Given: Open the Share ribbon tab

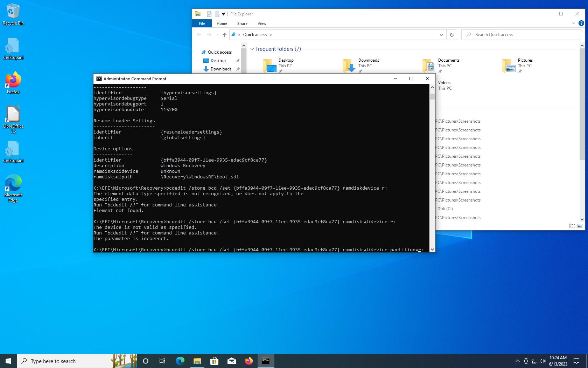Looking at the screenshot, I should pyautogui.click(x=242, y=23).
